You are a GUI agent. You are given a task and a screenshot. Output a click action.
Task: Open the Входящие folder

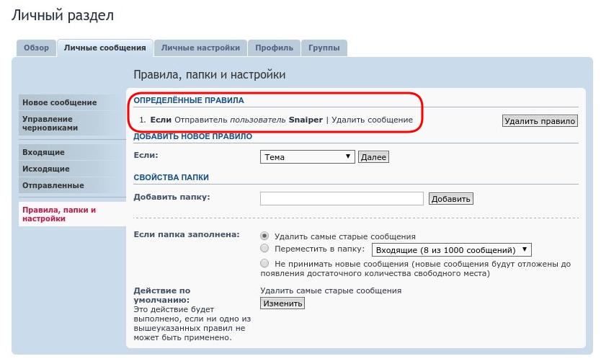(43, 153)
